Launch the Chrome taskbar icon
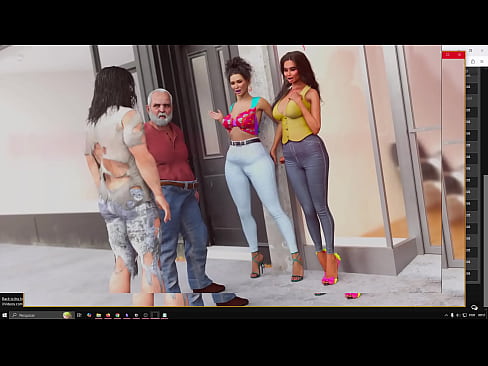The image size is (488, 366). 117,315
